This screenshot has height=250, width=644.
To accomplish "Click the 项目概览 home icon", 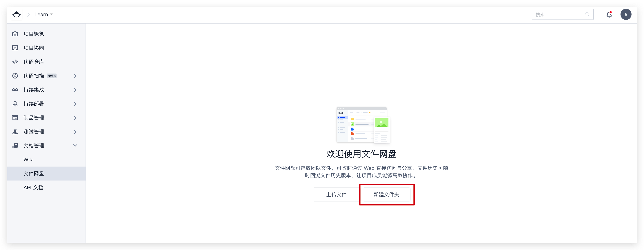I will 15,34.
